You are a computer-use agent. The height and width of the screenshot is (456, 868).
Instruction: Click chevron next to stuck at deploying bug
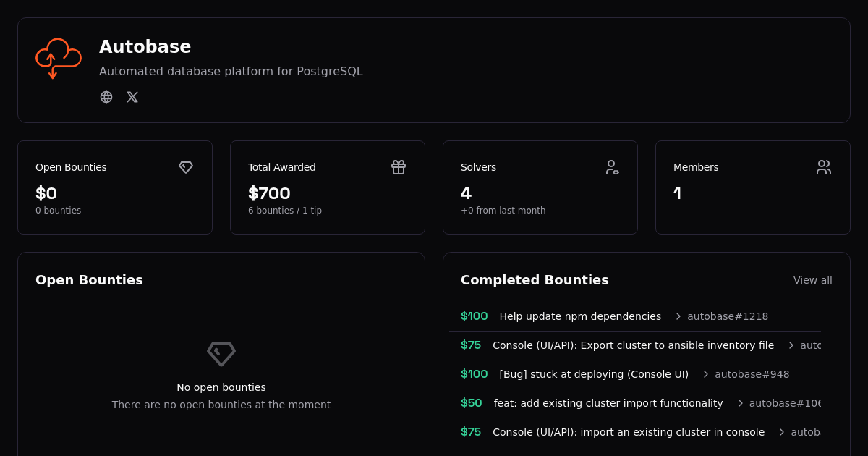(706, 374)
